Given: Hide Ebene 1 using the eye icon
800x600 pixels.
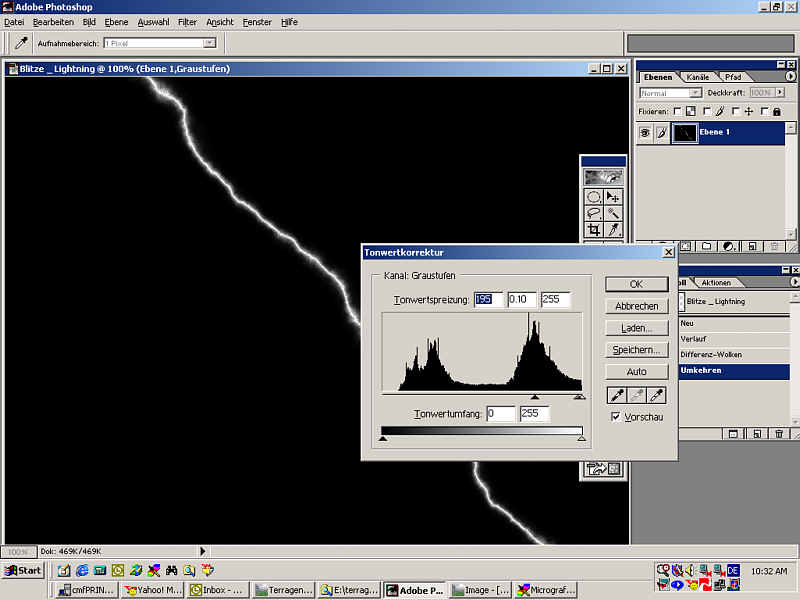Looking at the screenshot, I should pos(645,133).
